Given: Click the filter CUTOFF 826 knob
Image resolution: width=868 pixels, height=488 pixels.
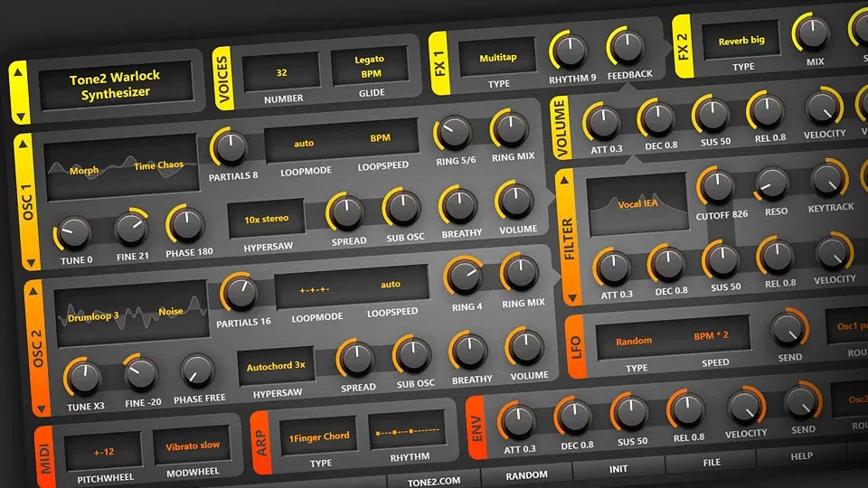Looking at the screenshot, I should click(717, 187).
